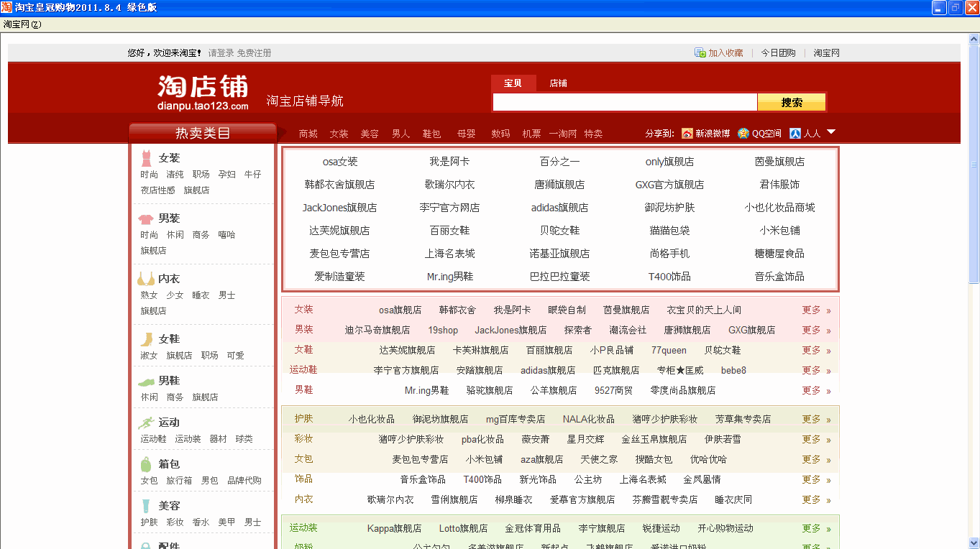Expand 更多 for the 女鞋 row

816,351
